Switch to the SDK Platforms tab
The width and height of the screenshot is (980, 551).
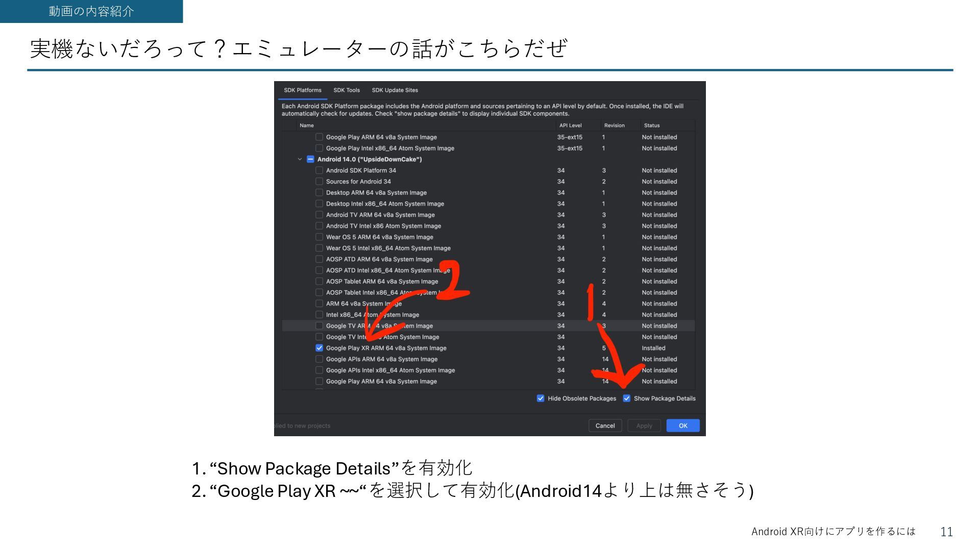[x=303, y=90]
